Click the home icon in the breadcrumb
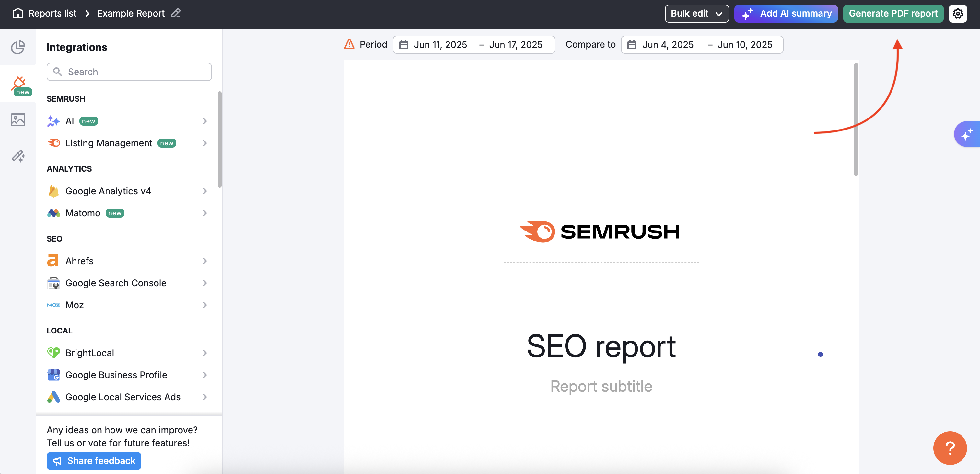 pos(18,13)
